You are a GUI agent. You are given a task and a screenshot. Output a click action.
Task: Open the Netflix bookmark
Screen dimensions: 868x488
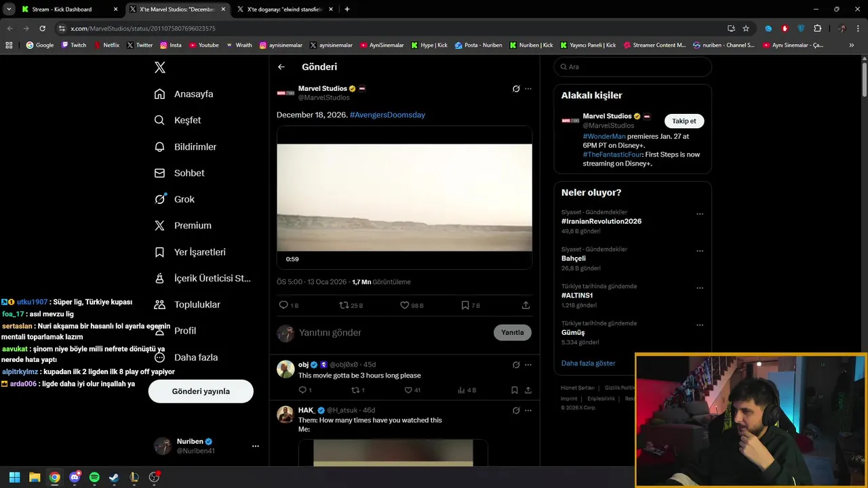[x=106, y=45]
